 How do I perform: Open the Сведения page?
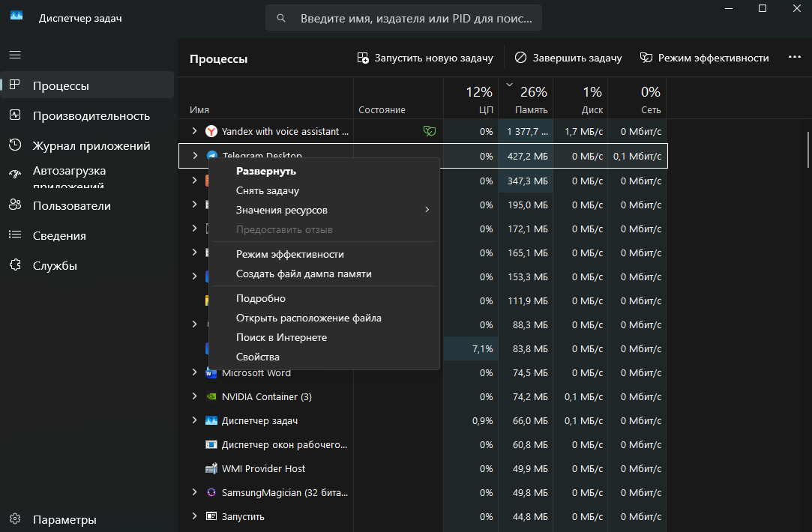[87, 235]
